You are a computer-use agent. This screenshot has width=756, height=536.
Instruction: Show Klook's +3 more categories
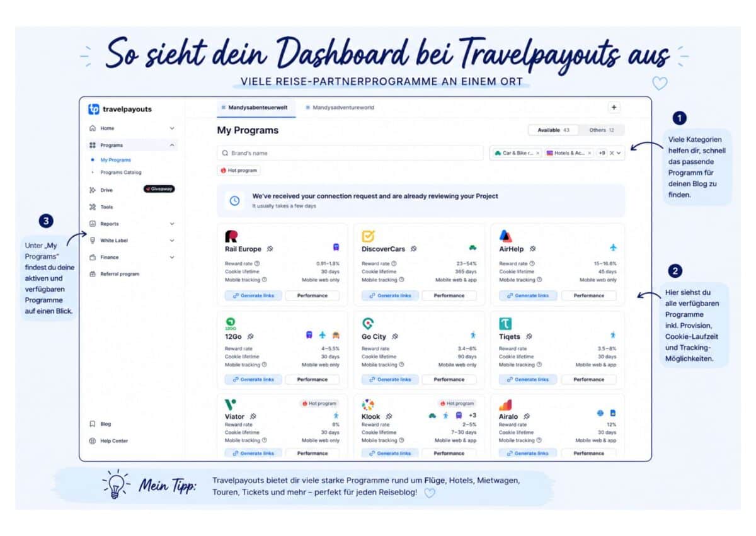(472, 416)
